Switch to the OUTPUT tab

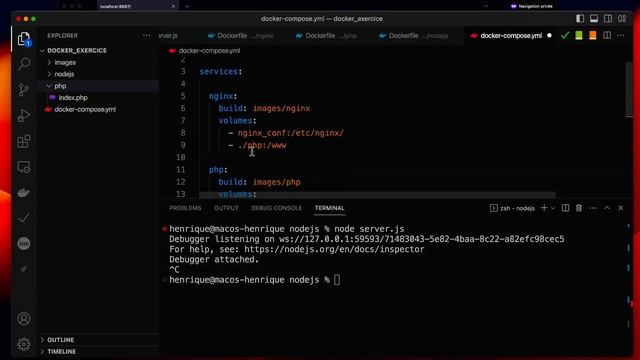pyautogui.click(x=226, y=208)
